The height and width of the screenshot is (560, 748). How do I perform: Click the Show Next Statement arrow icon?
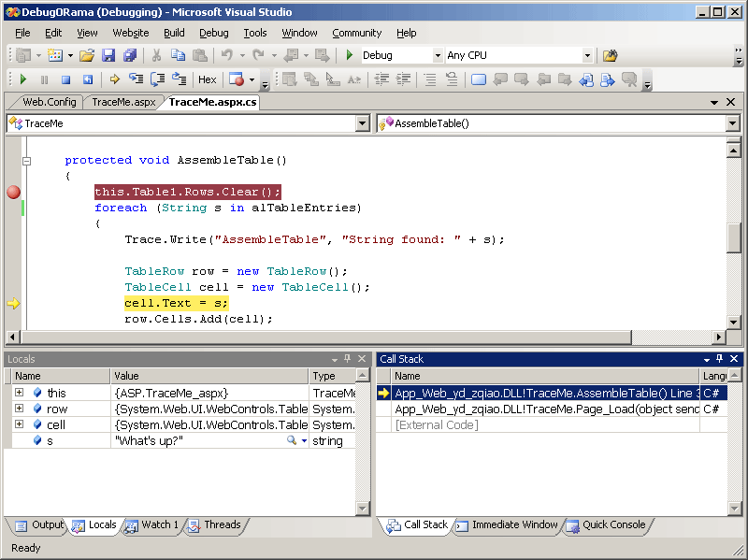coord(115,80)
